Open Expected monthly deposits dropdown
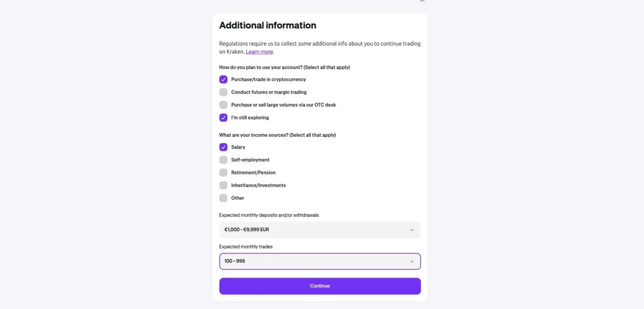Image resolution: width=644 pixels, height=309 pixels. tap(319, 230)
